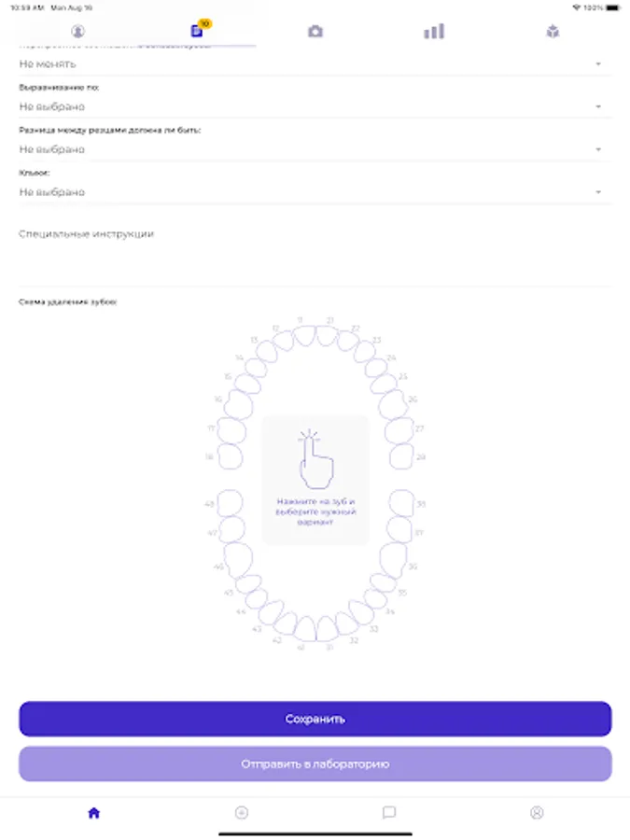This screenshot has height=840, width=630.
Task: Open 'Разница между резцами' dropdown
Action: [x=315, y=149]
